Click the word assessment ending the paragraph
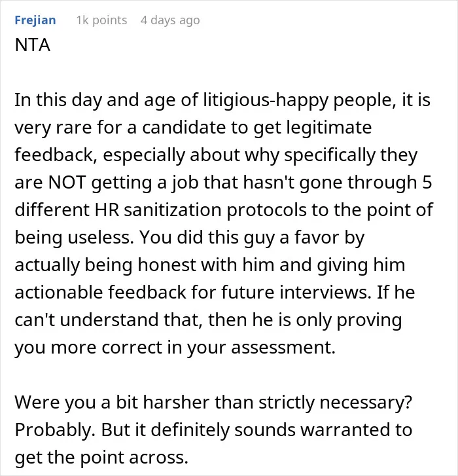This screenshot has height=476, width=458. coord(283,347)
